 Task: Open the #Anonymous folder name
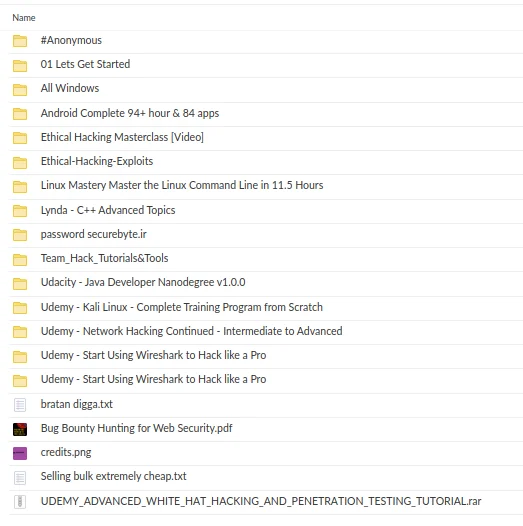pyautogui.click(x=71, y=40)
